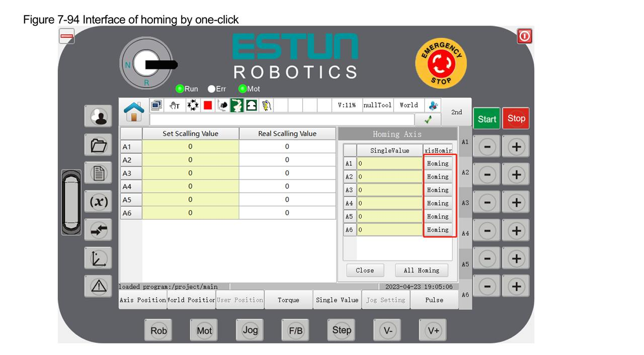Open the V:11% speed setting
Image resolution: width=644 pixels, height=355 pixels.
pyautogui.click(x=347, y=105)
